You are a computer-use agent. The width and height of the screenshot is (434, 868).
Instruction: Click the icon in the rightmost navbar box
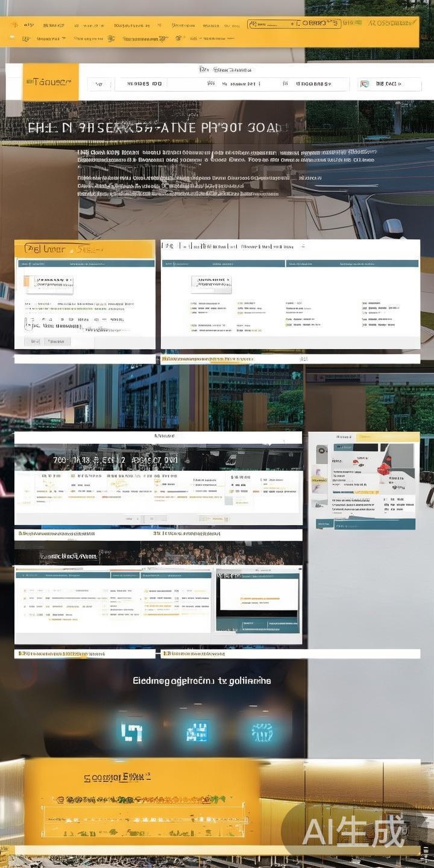(x=364, y=84)
